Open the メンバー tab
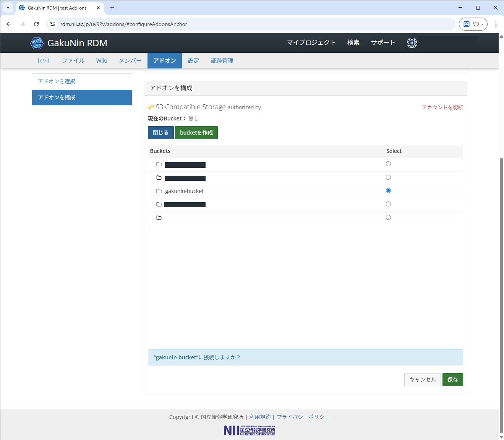 click(130, 61)
